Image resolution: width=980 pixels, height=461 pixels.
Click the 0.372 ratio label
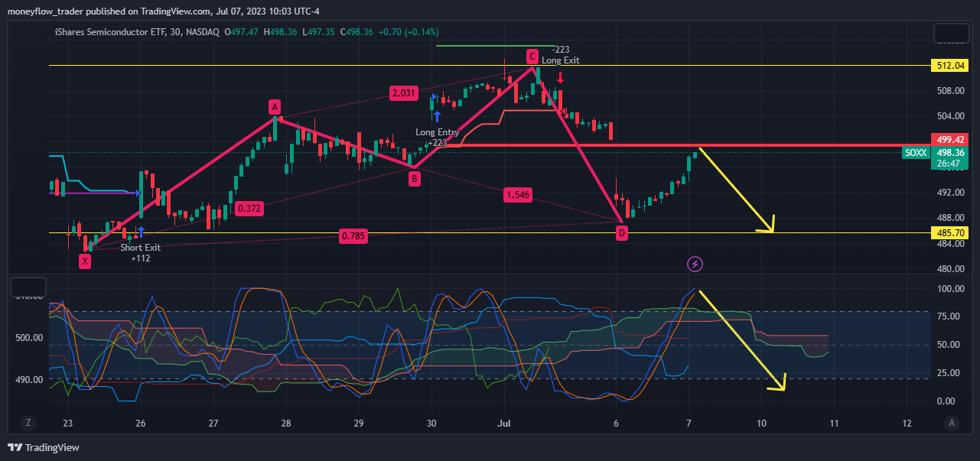click(x=249, y=208)
